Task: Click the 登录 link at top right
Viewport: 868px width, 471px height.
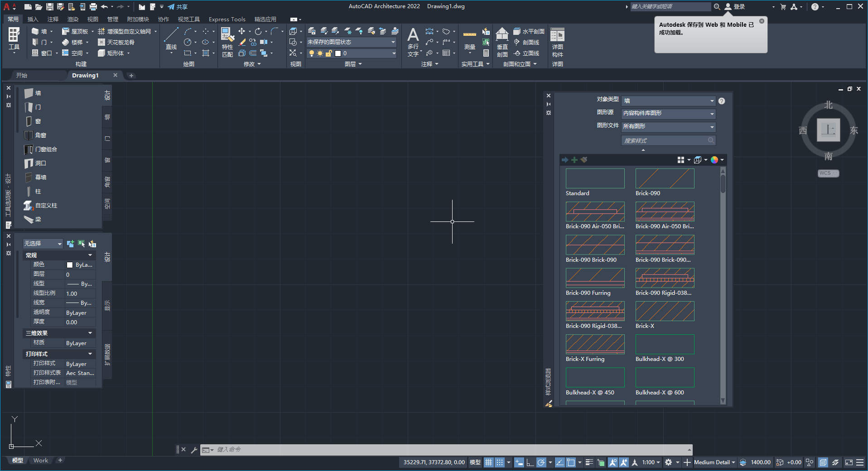Action: point(740,6)
